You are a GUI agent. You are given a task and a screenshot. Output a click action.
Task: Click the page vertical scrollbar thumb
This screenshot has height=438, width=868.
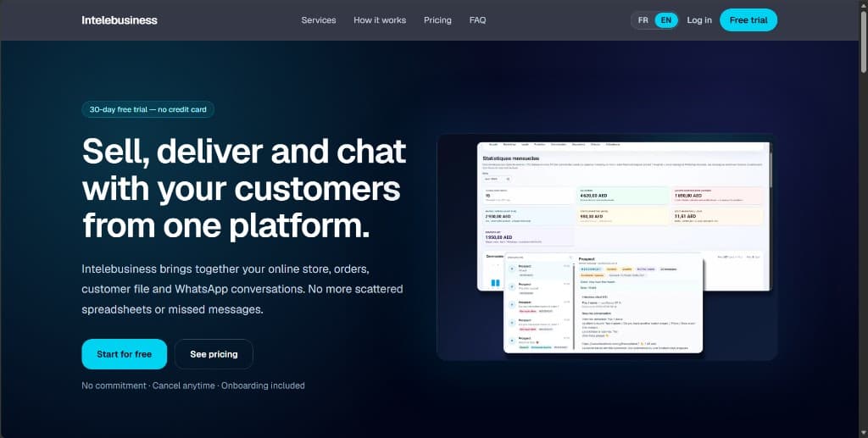point(863,42)
